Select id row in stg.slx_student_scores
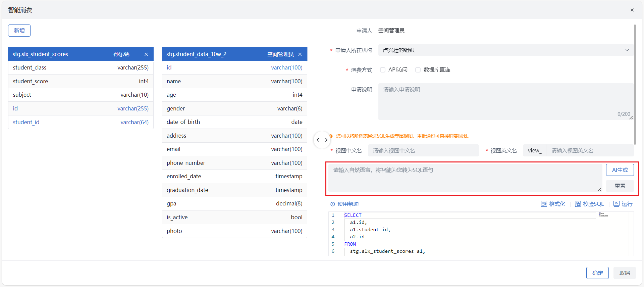 pyautogui.click(x=81, y=108)
